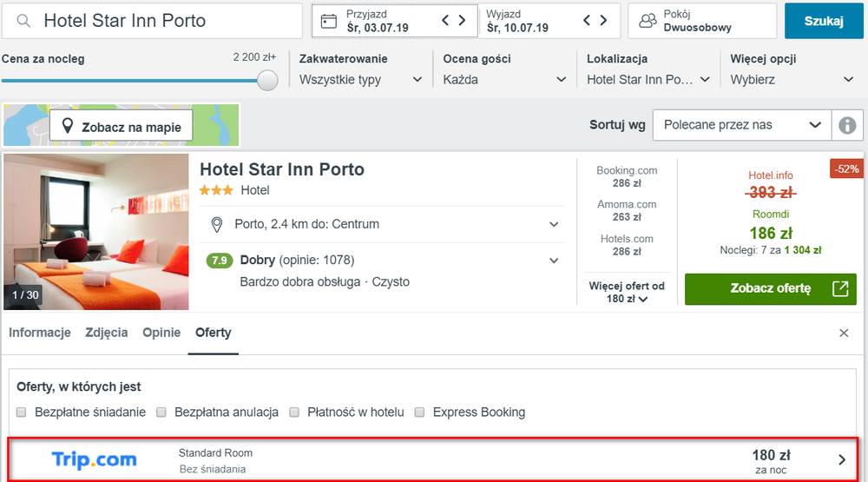Click the search magnifier icon
868x482 pixels.
tap(23, 21)
